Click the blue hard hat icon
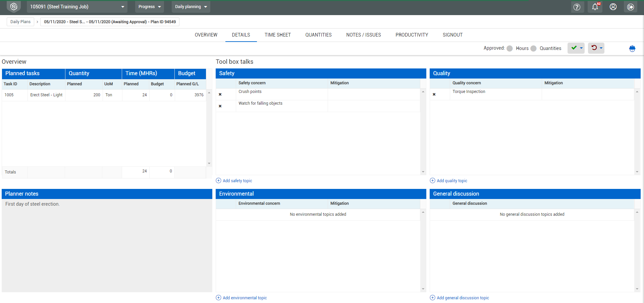 [632, 49]
